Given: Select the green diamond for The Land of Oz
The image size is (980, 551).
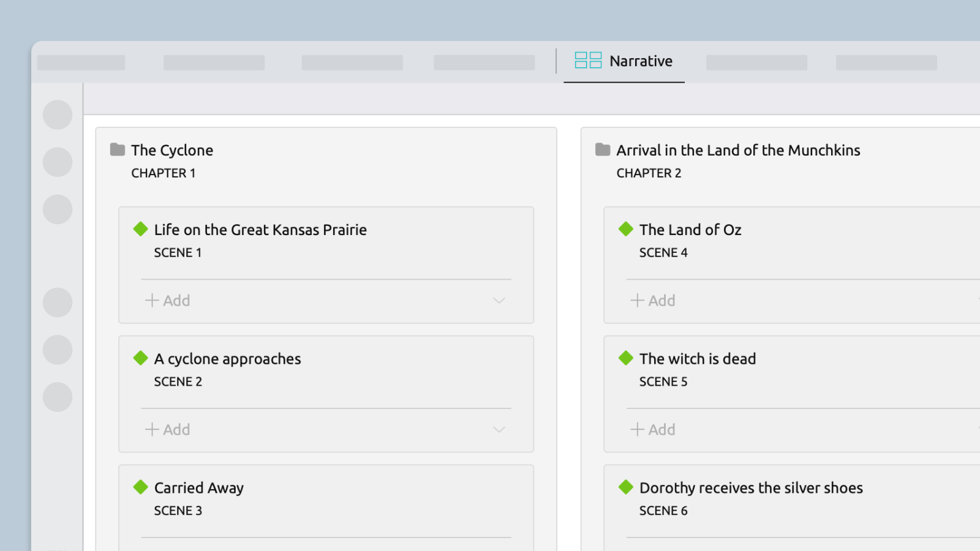Looking at the screenshot, I should coord(626,229).
